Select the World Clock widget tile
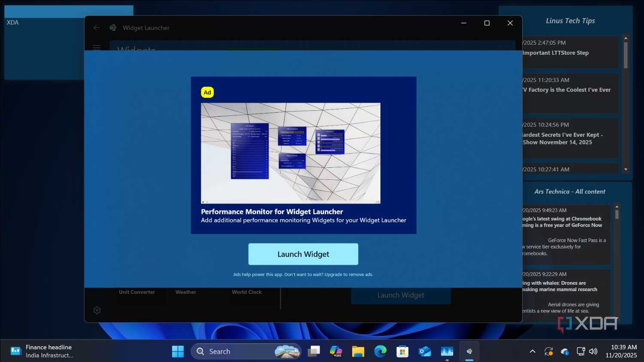This screenshot has height=362, width=644. (x=247, y=292)
